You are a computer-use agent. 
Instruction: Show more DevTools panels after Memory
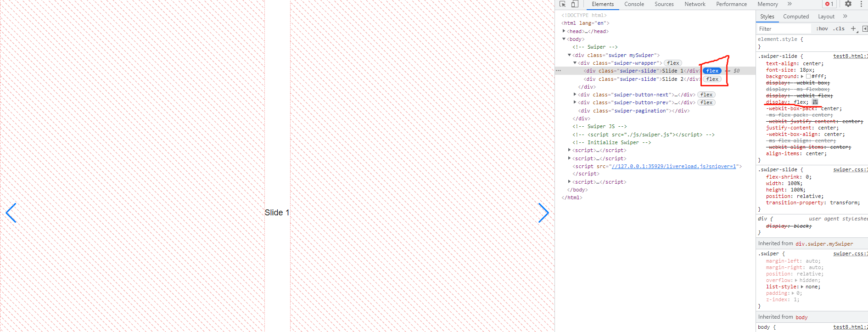coord(790,4)
